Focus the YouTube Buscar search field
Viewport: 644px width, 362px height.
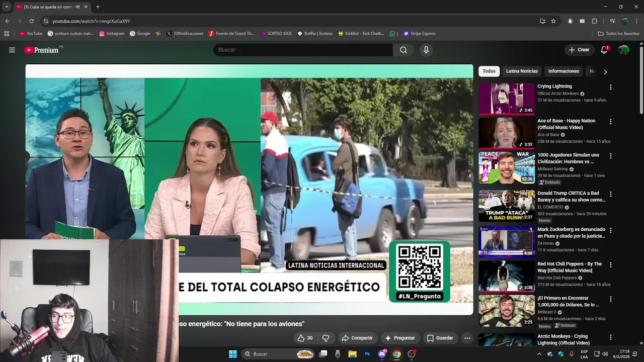point(303,50)
